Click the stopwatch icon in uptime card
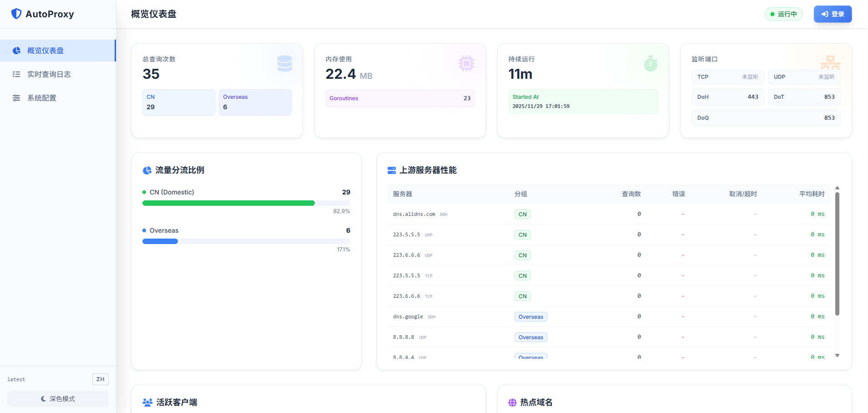Screen dimensions: 868x413 (x=651, y=64)
